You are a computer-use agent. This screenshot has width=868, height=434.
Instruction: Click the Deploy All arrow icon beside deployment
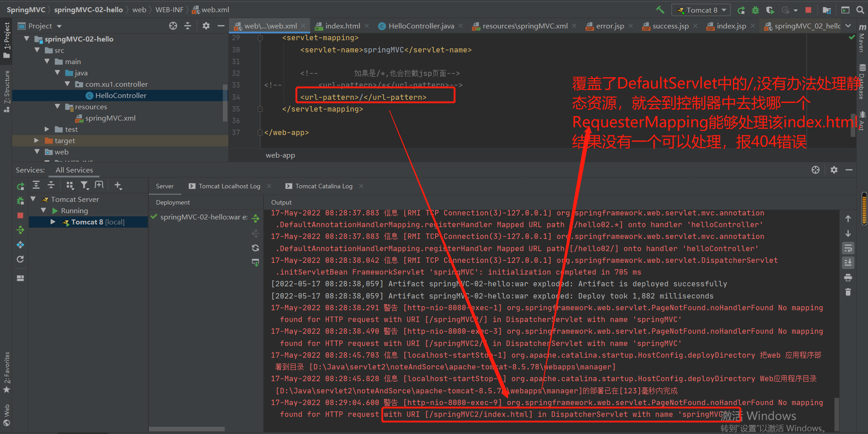coord(255,219)
